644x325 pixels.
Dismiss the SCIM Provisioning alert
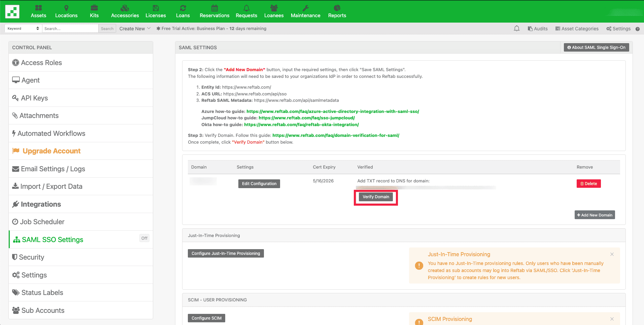[x=612, y=319]
